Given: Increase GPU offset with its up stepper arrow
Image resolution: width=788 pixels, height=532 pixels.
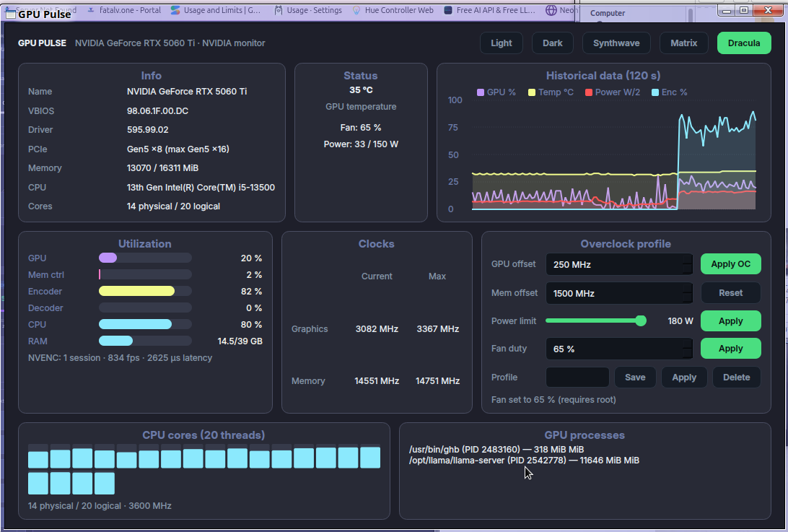Looking at the screenshot, I should [x=687, y=259].
